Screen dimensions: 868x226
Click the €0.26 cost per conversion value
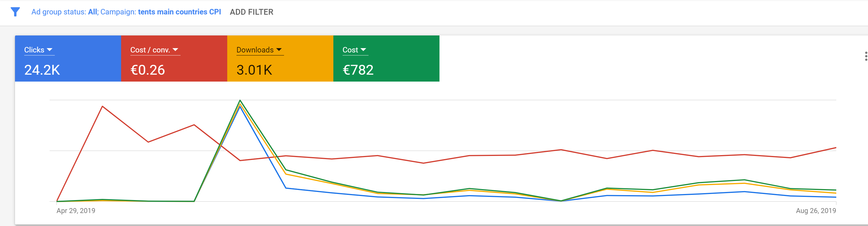148,70
